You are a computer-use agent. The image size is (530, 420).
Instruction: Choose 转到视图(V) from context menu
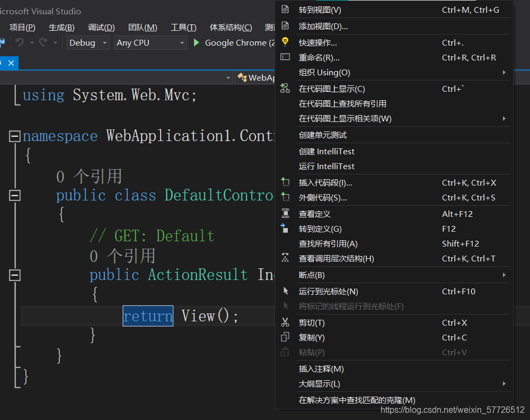(394, 10)
